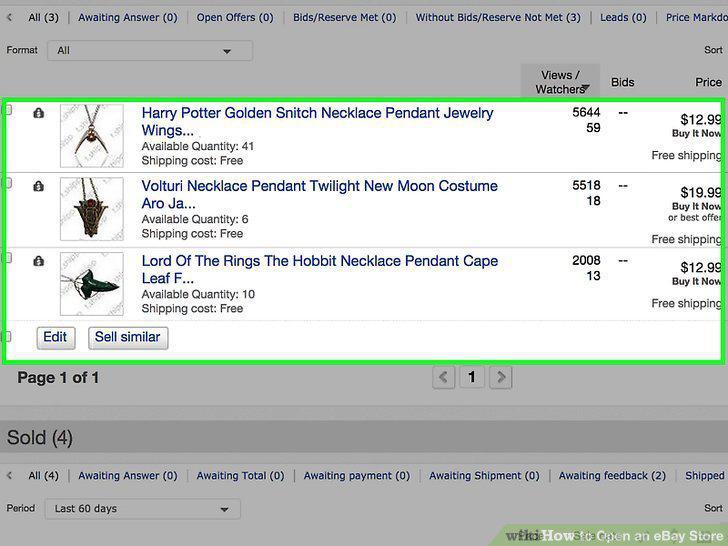Screen dimensions: 728x546
Task: Click the Price column header
Action: coord(708,83)
